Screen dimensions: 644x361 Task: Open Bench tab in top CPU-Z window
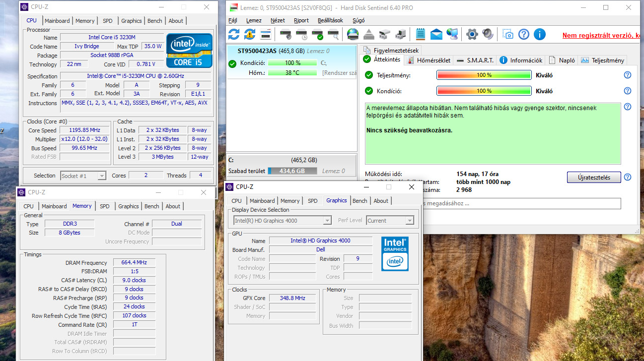[155, 21]
